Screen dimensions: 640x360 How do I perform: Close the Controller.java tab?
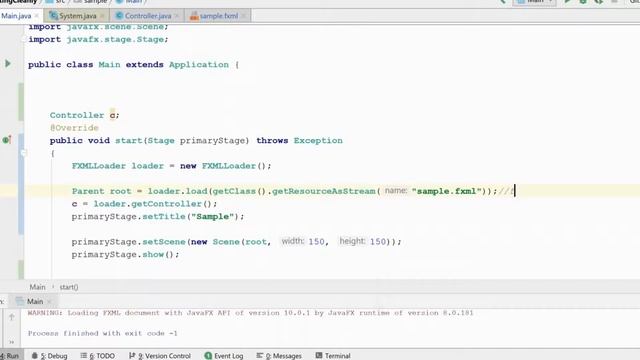tap(177, 16)
